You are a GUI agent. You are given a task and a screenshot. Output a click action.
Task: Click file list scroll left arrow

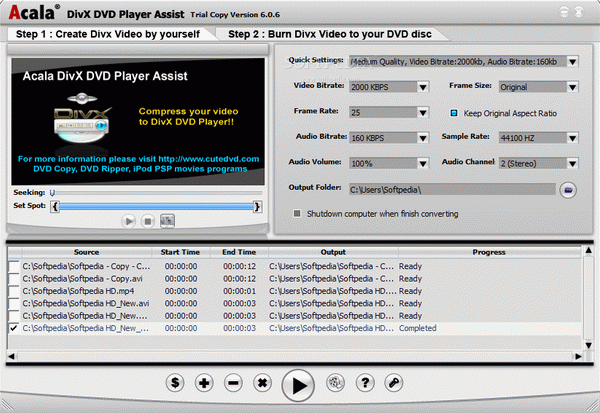pos(11,356)
